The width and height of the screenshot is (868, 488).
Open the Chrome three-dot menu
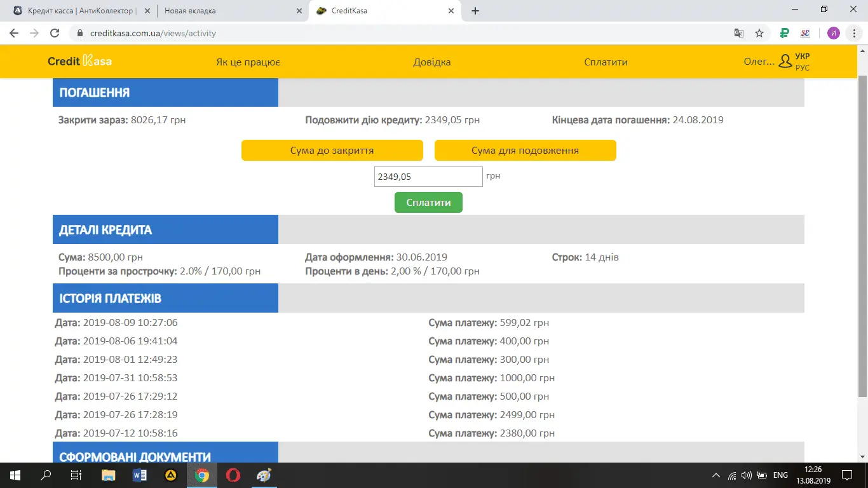pos(855,33)
